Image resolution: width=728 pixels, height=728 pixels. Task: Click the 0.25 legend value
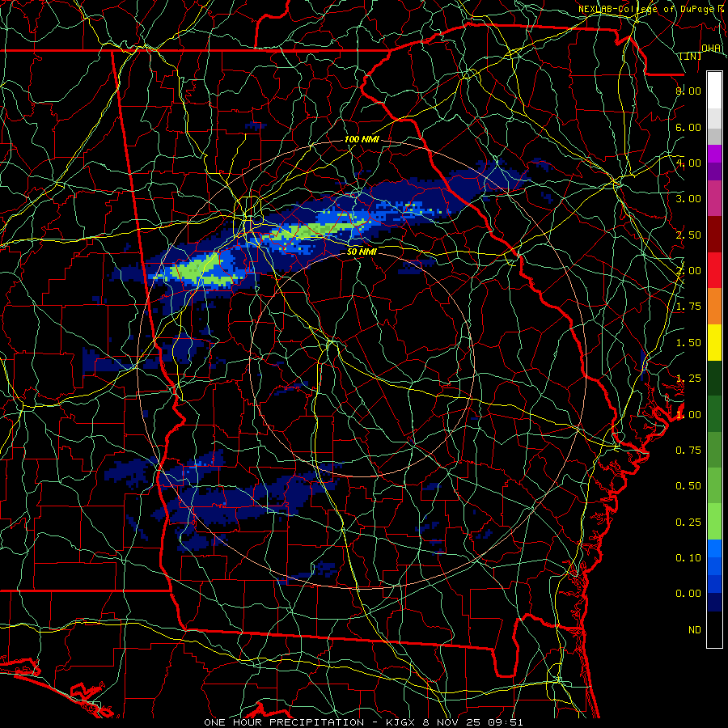coord(688,523)
